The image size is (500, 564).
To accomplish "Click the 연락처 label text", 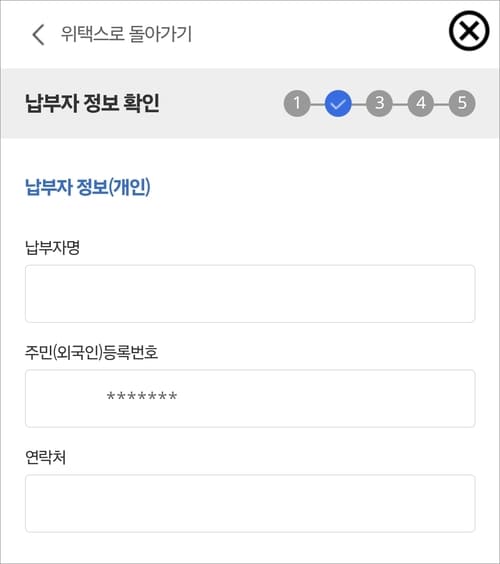I will [45, 457].
